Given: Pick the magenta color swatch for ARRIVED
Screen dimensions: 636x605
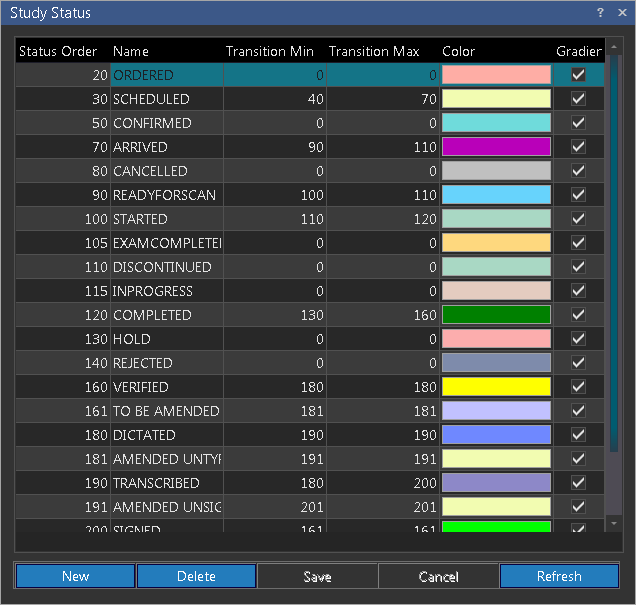Looking at the screenshot, I should 496,147.
